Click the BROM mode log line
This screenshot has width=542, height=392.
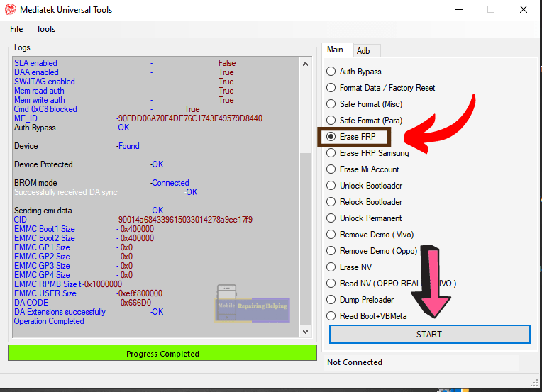point(101,183)
